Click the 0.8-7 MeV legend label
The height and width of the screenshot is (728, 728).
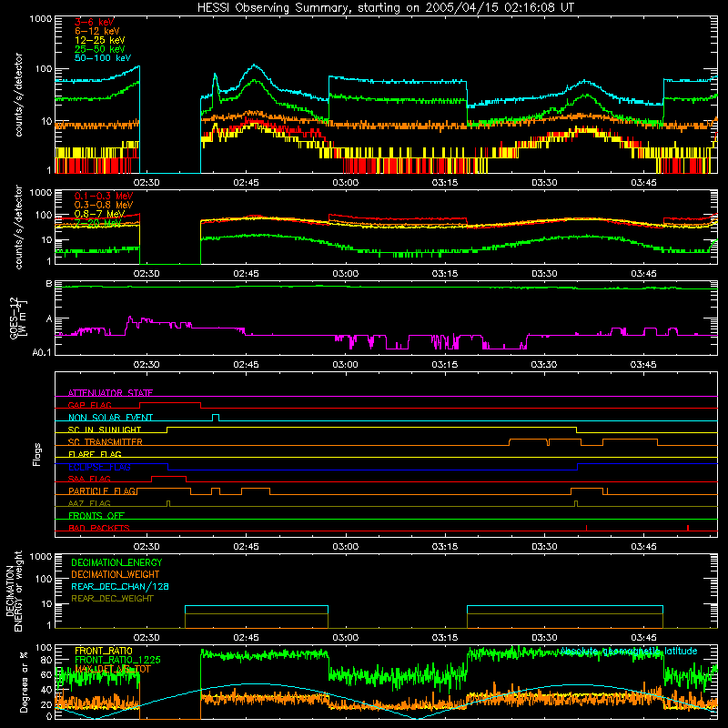[x=99, y=214]
